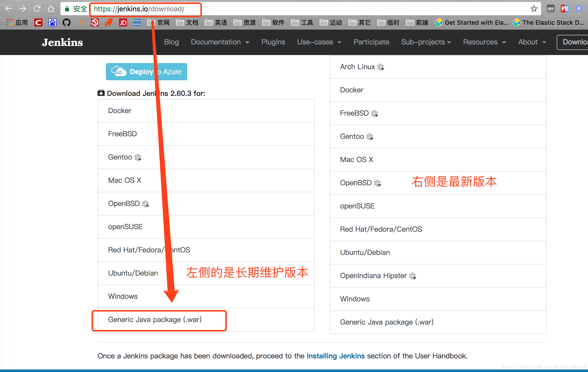Open the MVN repository bookmark icon
Image resolution: width=588 pixels, height=372 pixels.
[137, 23]
